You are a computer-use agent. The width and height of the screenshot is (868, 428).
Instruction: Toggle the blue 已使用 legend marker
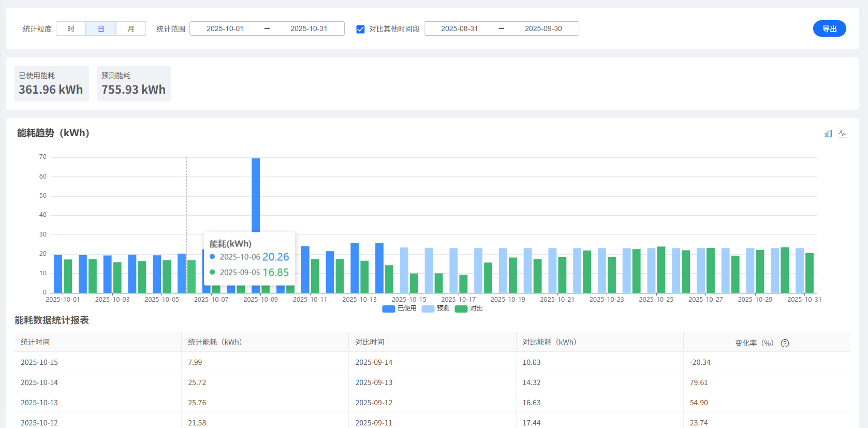(x=389, y=309)
